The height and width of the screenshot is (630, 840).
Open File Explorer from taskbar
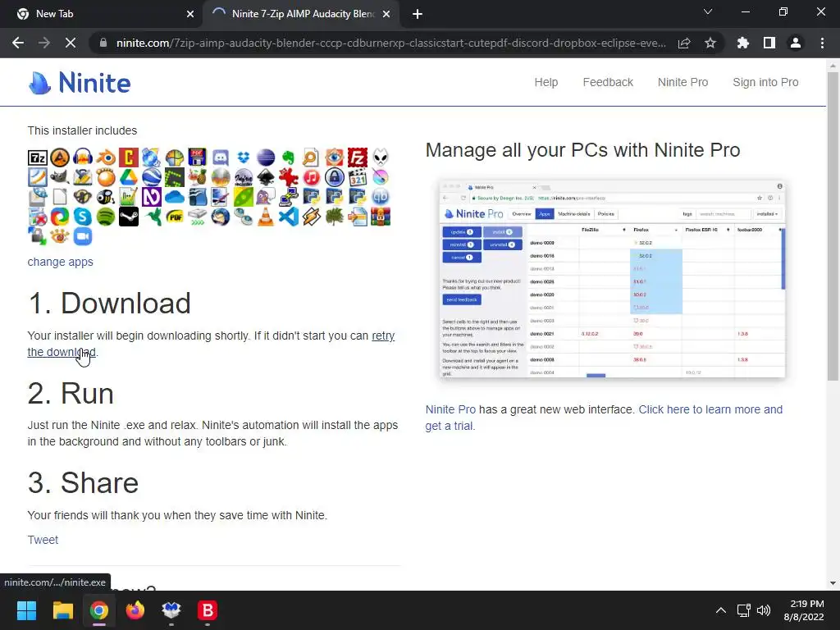pos(62,610)
